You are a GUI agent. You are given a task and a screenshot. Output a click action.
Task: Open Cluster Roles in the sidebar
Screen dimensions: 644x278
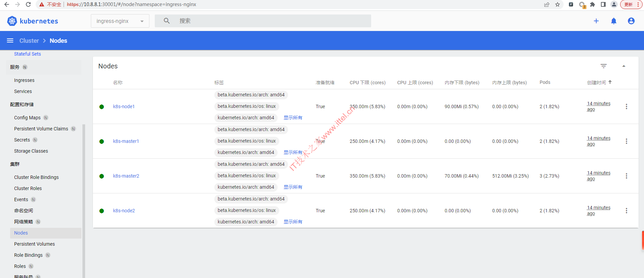[x=28, y=188]
